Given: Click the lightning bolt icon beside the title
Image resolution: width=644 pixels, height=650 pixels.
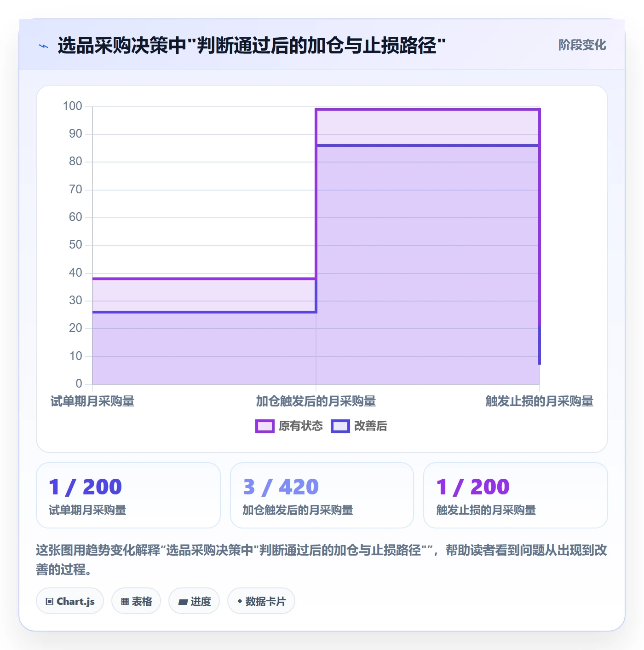Looking at the screenshot, I should 44,46.
